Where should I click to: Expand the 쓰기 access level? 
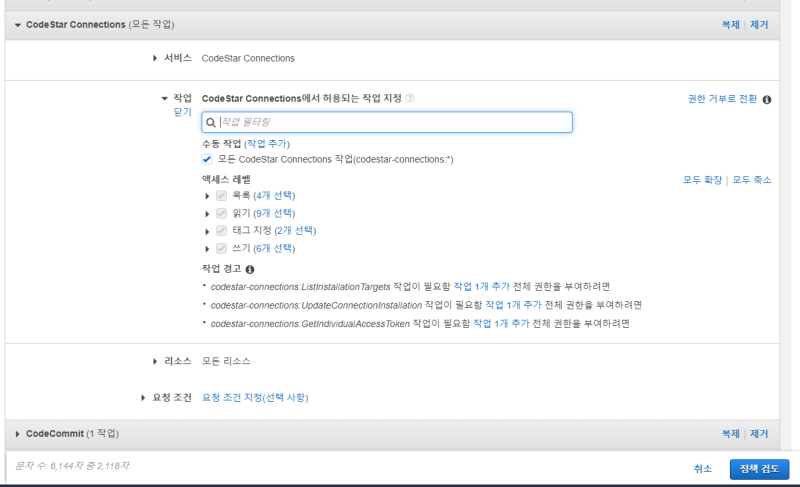coord(207,249)
